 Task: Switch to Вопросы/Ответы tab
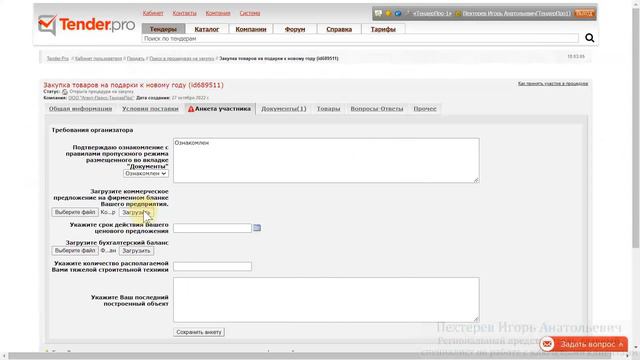[377, 109]
